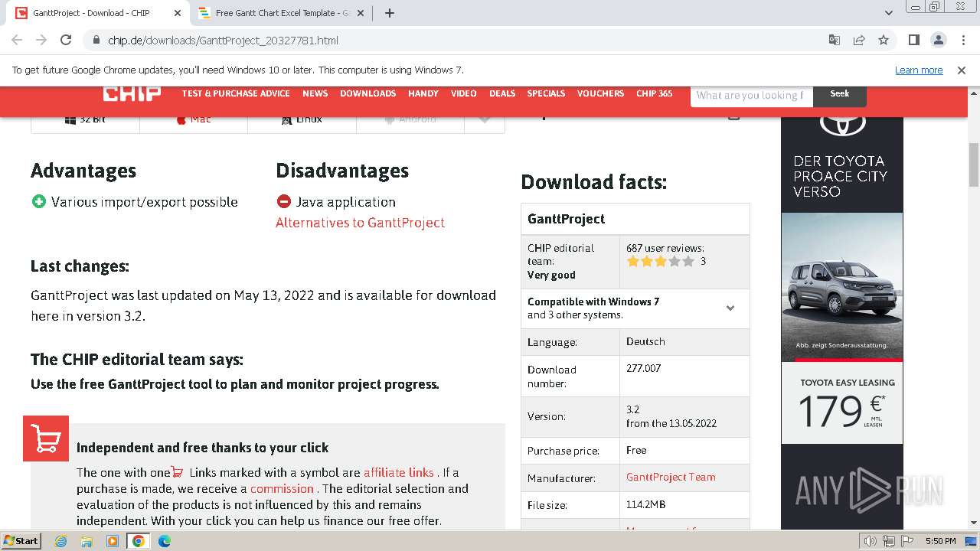Click the taskbar clock showing 5:50 PM

[940, 541]
